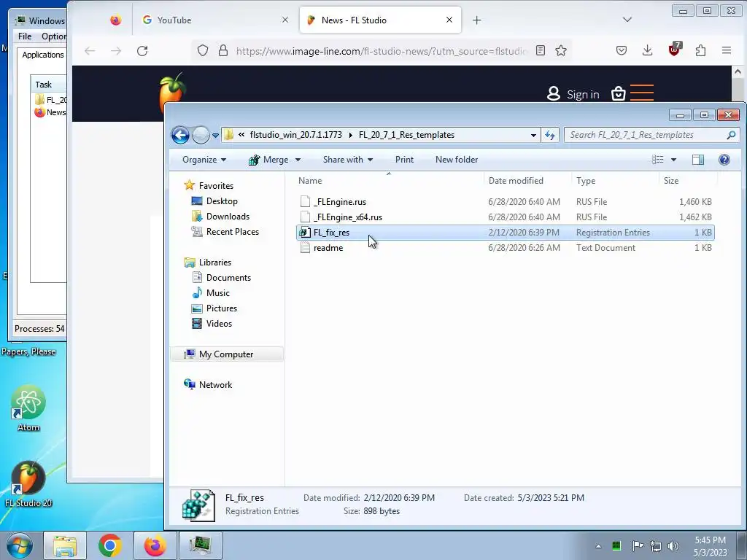Viewport: 747px width, 560px height.
Task: Open the list all tabs chevron
Action: click(627, 20)
